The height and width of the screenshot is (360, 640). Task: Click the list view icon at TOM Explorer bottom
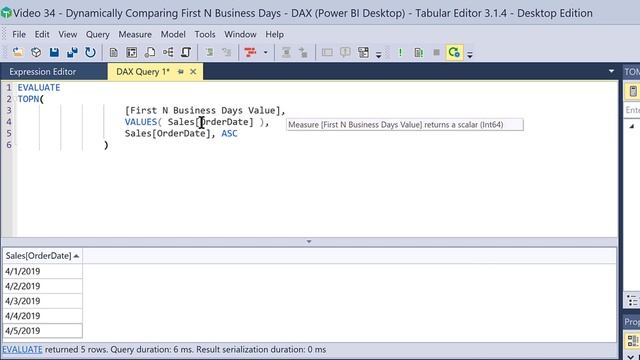click(632, 300)
